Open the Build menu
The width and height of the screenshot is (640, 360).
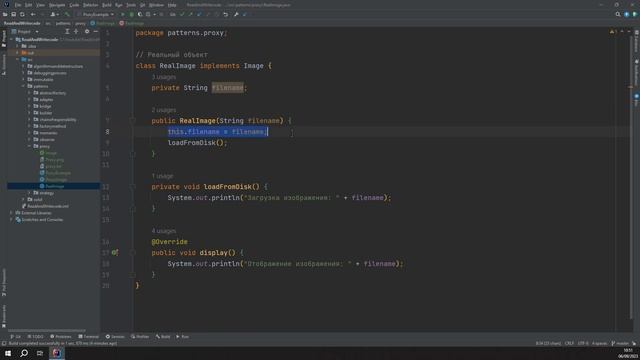(x=107, y=5)
